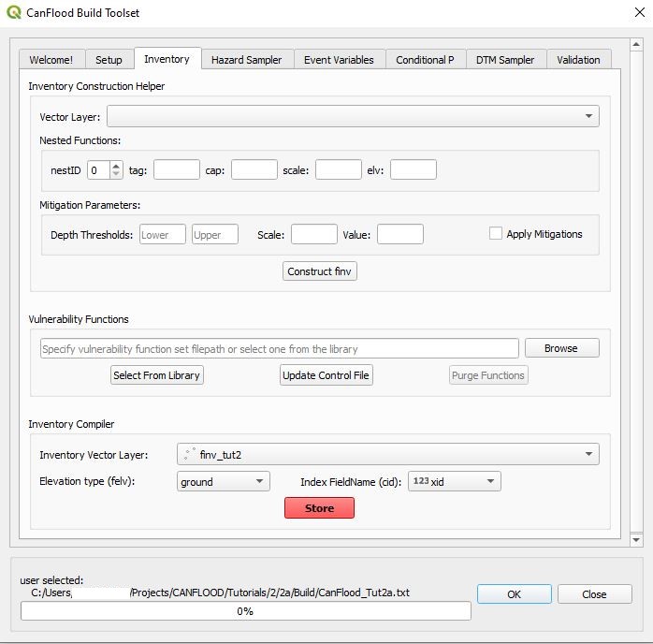Screen dimensions: 653x644
Task: Click the point layer icon beside finv_tut2
Action: coord(190,454)
